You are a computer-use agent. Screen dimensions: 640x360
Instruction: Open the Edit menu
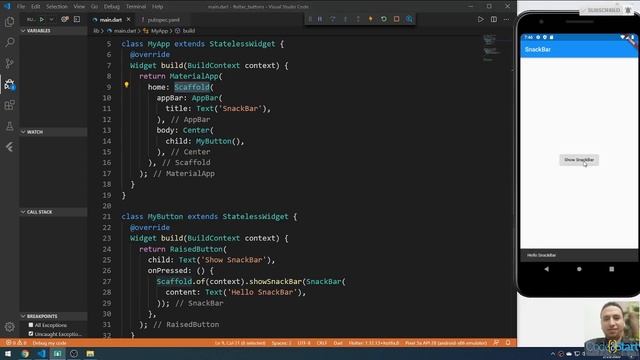36,7
